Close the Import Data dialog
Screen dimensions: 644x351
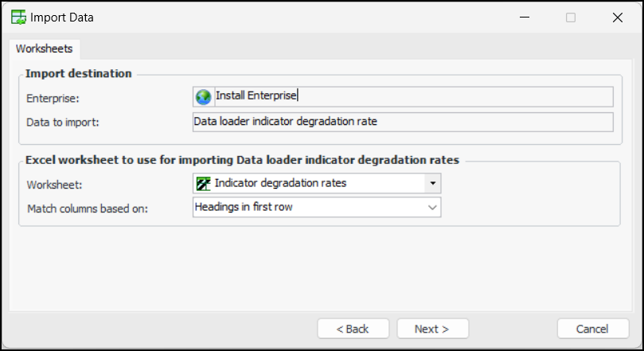(618, 17)
